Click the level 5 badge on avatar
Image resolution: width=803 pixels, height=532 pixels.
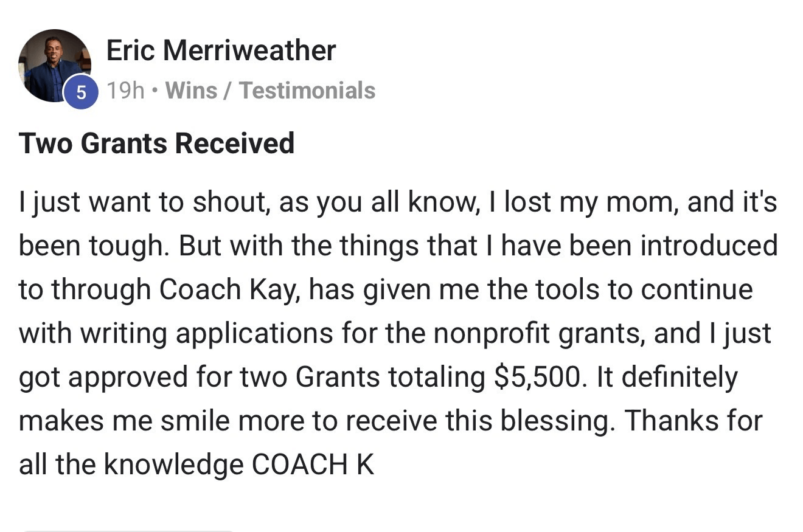click(x=81, y=92)
